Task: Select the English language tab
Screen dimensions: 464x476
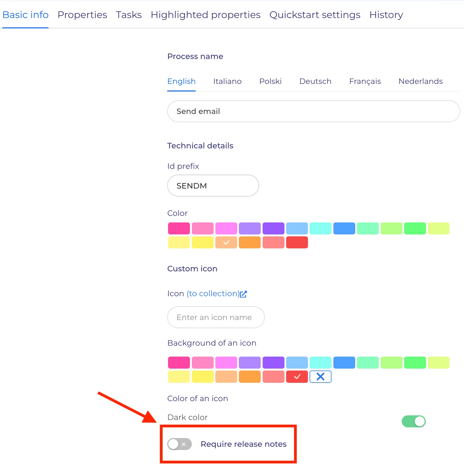Action: 181,81
